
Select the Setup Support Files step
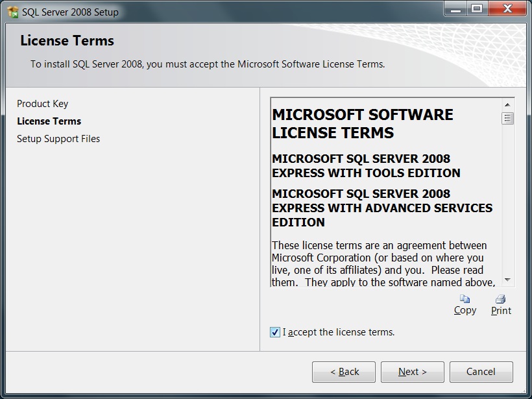tap(58, 139)
